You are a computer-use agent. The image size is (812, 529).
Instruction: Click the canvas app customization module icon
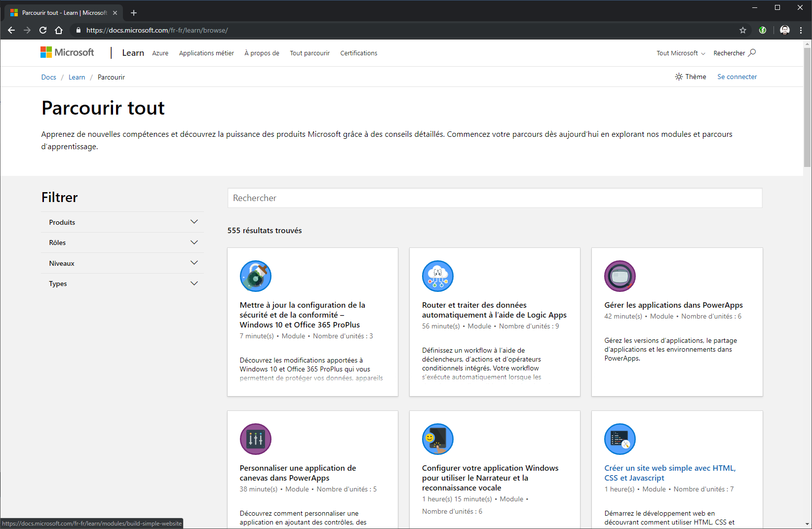pos(255,439)
